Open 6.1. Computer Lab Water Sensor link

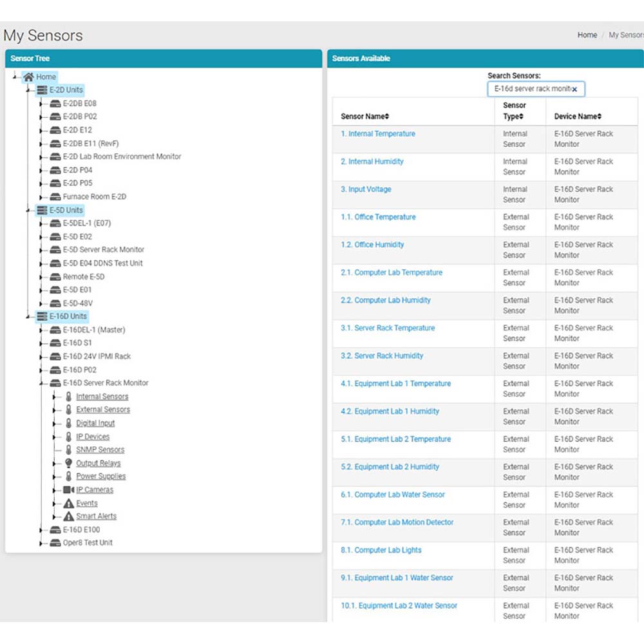click(392, 495)
